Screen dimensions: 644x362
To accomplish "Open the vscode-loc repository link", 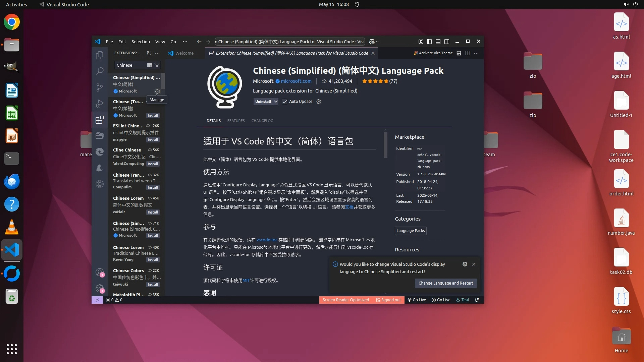I will point(267,240).
